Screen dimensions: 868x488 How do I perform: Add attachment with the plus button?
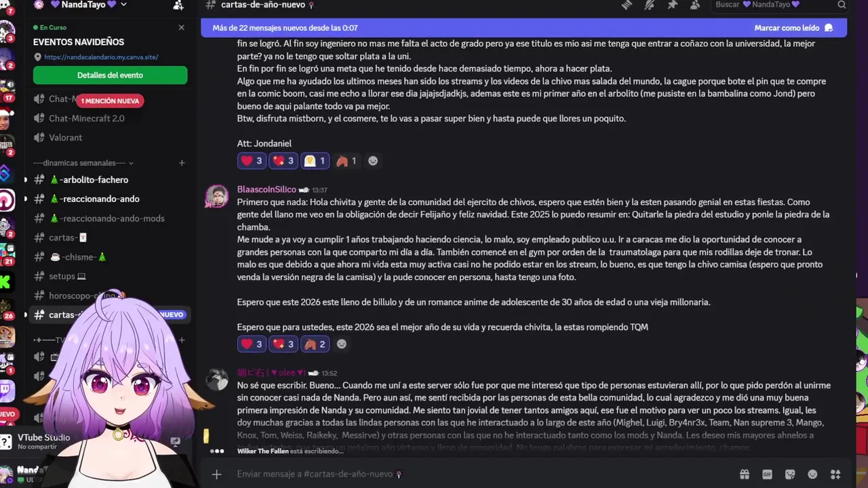[x=216, y=474]
